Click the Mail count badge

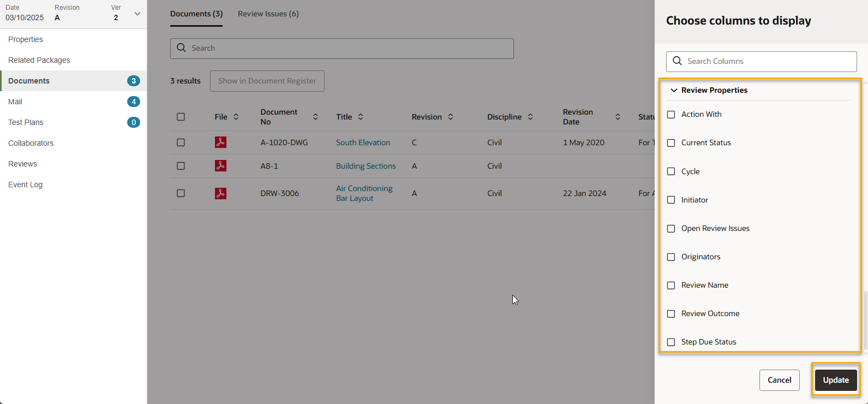click(x=133, y=102)
